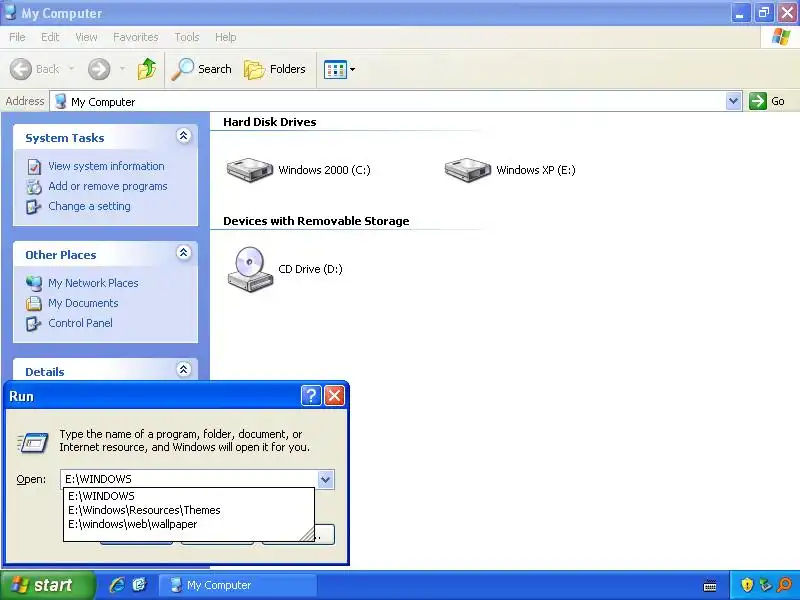Screen dimensions: 800x600
Task: Select the CD Drive (D:) icon
Action: pyautogui.click(x=250, y=269)
